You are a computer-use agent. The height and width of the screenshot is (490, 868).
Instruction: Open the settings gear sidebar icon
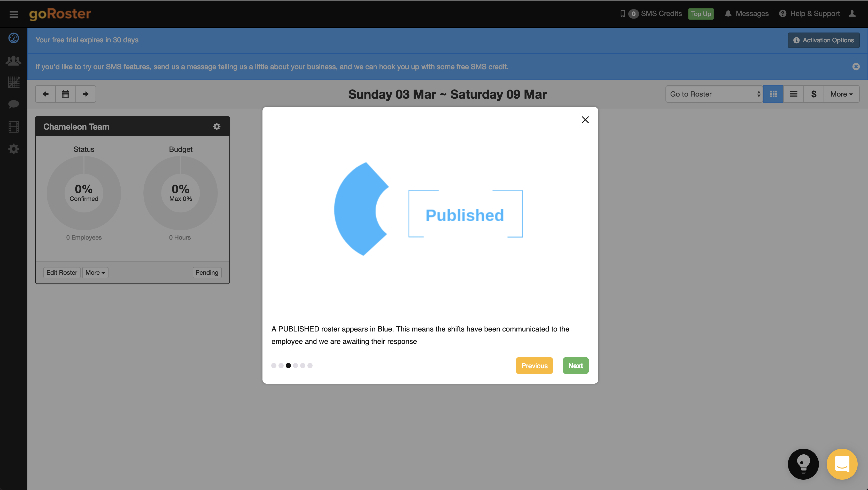tap(13, 149)
